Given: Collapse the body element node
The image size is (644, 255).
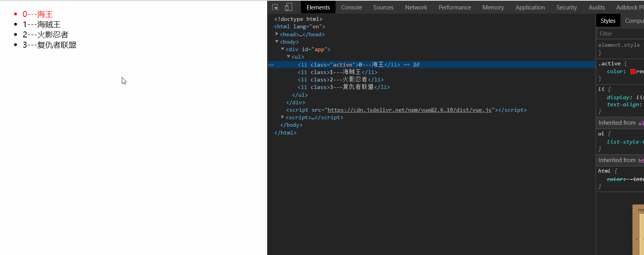Looking at the screenshot, I should (277, 41).
